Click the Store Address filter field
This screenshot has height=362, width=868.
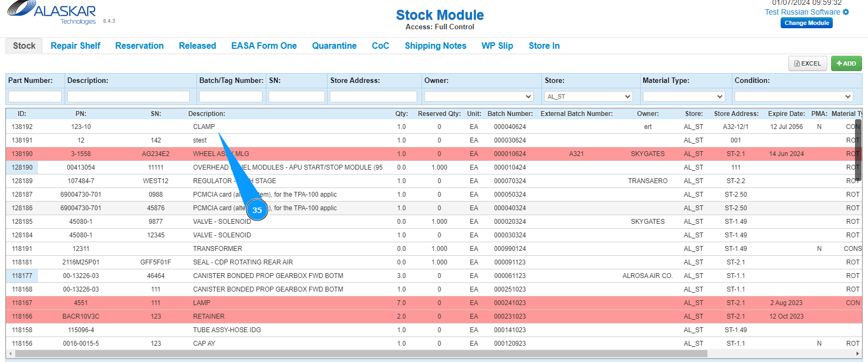click(x=373, y=96)
